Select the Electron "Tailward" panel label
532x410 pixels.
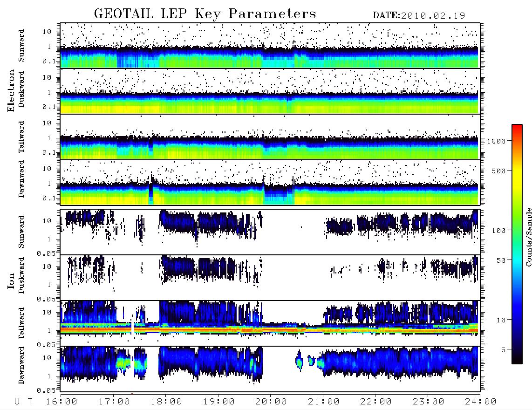(21, 137)
